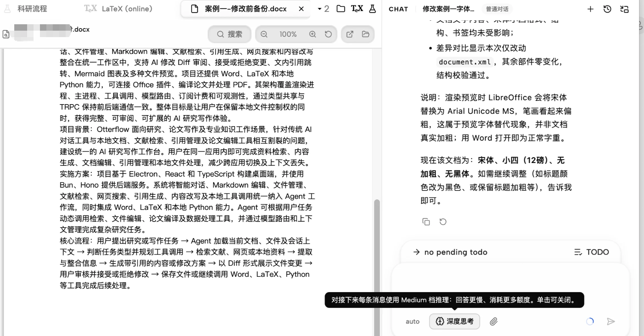Send the message with the paper plane icon

611,321
